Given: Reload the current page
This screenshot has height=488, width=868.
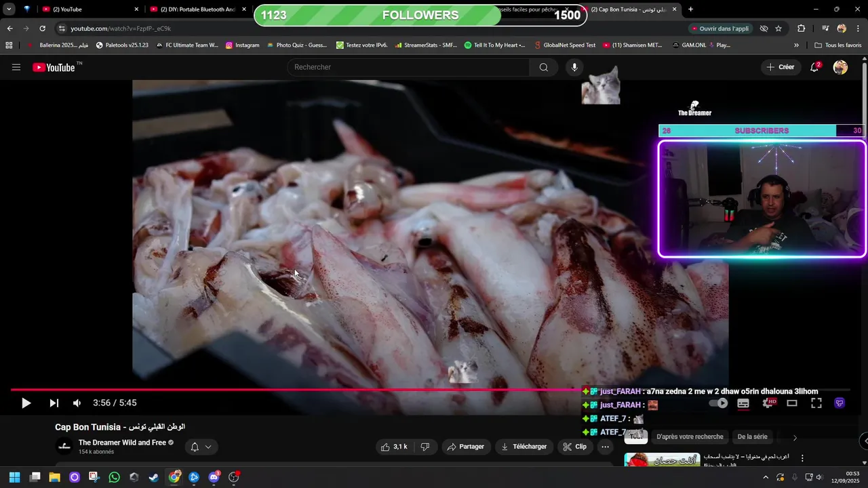Looking at the screenshot, I should click(42, 28).
